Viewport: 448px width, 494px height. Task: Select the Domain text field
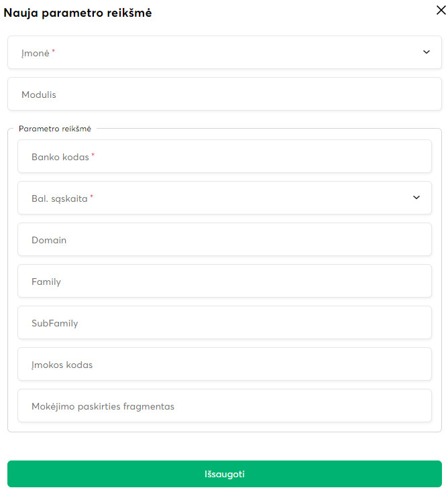point(225,240)
